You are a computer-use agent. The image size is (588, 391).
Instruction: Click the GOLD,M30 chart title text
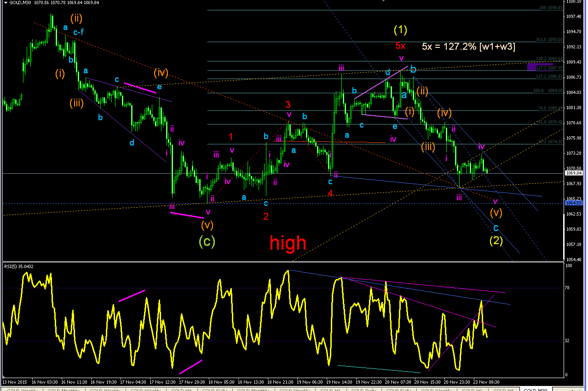19,3
